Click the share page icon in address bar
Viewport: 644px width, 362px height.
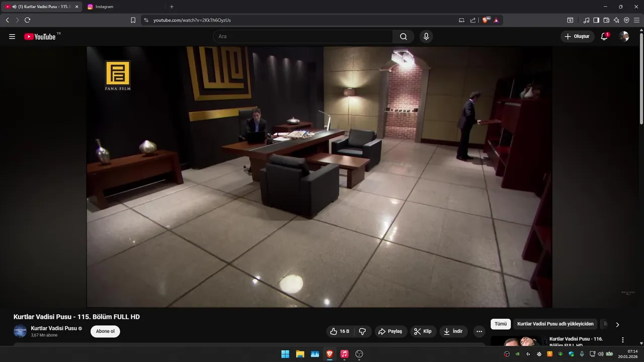click(x=473, y=20)
